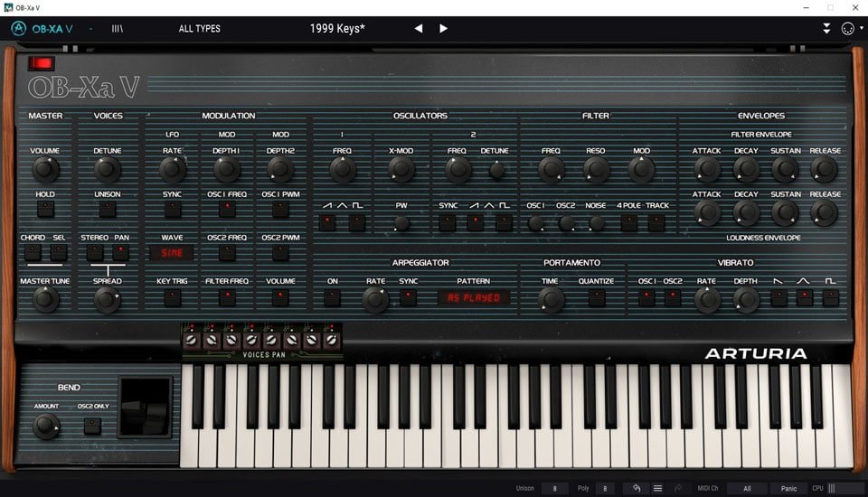Image resolution: width=868 pixels, height=497 pixels.
Task: Toggle OSC2 PWM modulation button
Action: (x=280, y=253)
